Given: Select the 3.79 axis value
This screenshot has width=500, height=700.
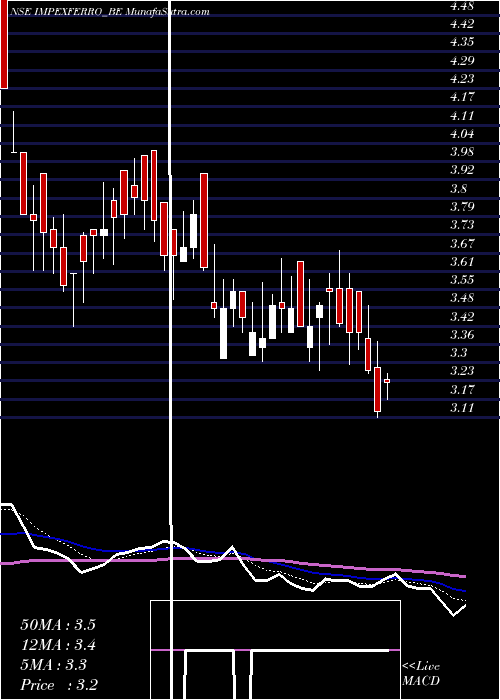Looking at the screenshot, I should click(462, 207).
